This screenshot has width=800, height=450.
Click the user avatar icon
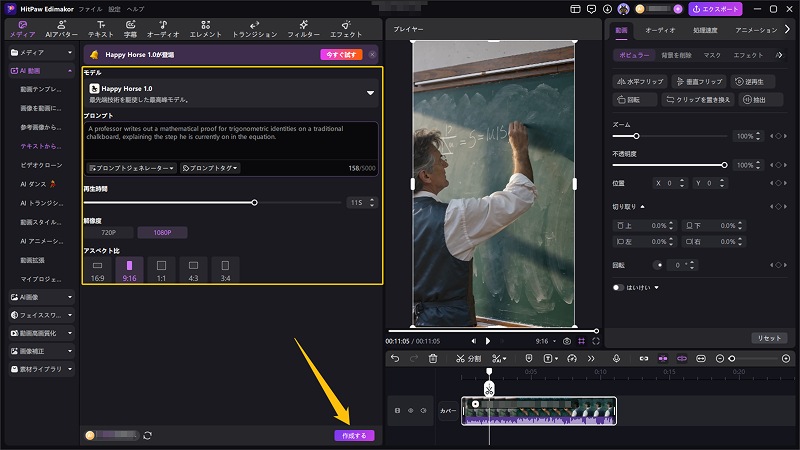[x=623, y=9]
